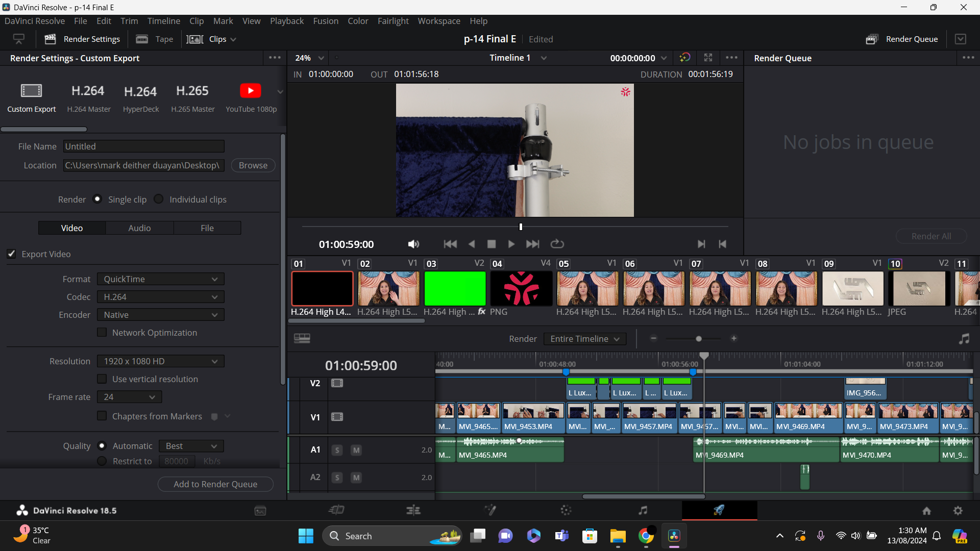This screenshot has width=980, height=551.
Task: Open the Fairlight menu
Action: point(393,21)
